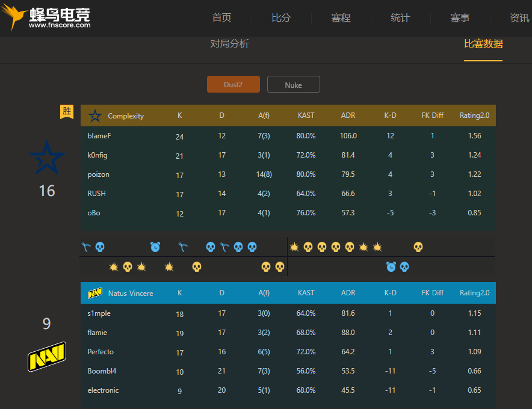Click the small Complexity star logo in header
The height and width of the screenshot is (409, 532).
tap(95, 116)
